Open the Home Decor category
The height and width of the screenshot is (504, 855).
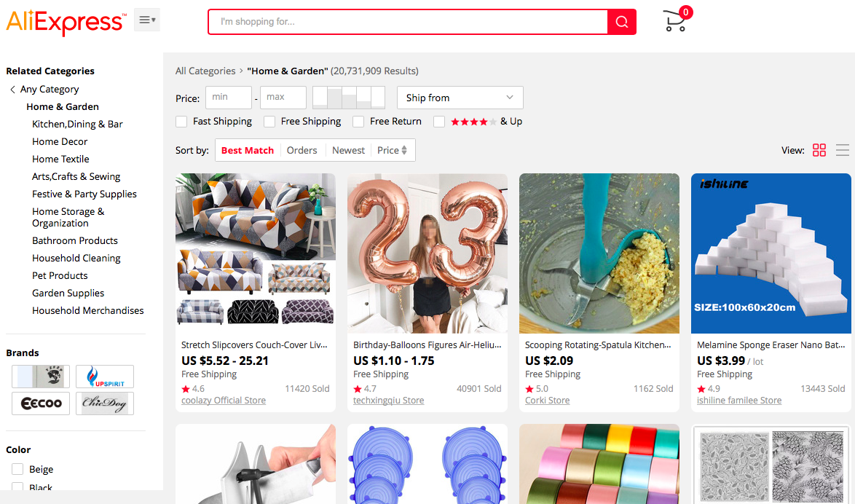60,141
